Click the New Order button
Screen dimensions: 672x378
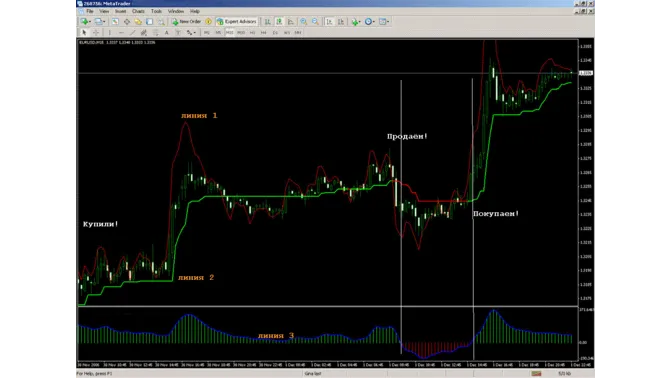point(186,21)
